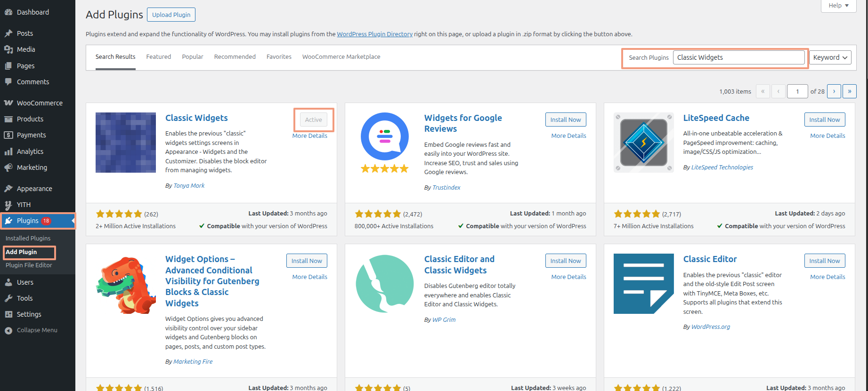
Task: Jump to the last results page
Action: (850, 91)
